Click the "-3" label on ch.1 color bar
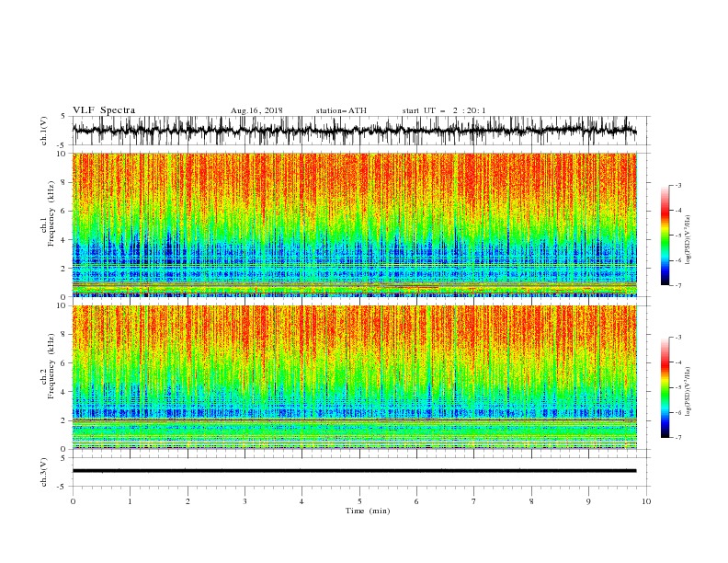728x563 pixels. tap(678, 185)
